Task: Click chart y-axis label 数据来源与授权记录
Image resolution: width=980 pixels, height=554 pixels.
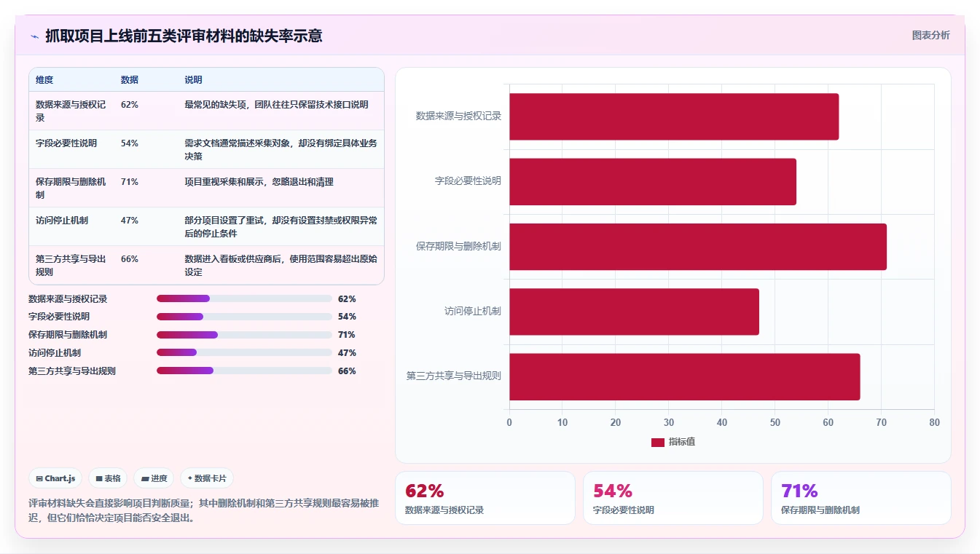Action: pyautogui.click(x=458, y=116)
